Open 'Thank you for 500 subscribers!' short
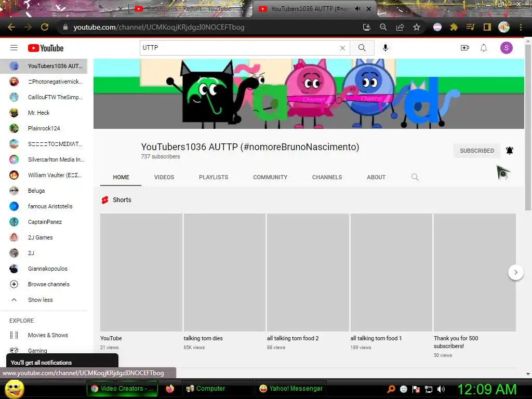532x399 pixels. click(x=475, y=272)
